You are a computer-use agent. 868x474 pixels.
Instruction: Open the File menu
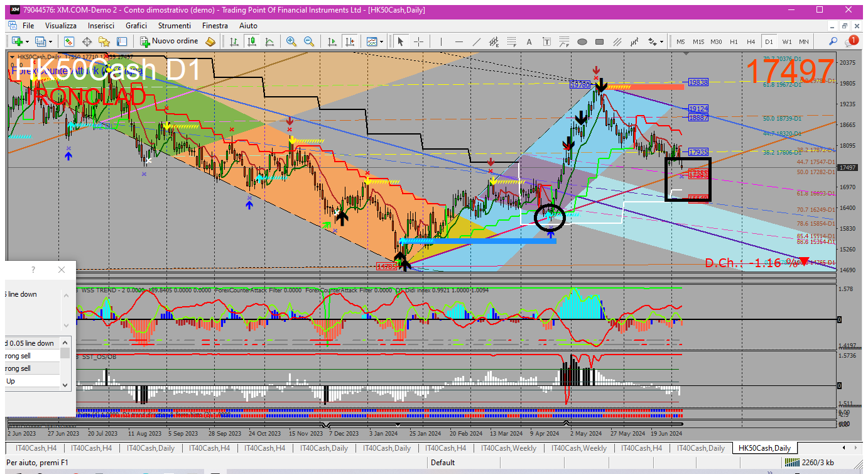coord(28,26)
